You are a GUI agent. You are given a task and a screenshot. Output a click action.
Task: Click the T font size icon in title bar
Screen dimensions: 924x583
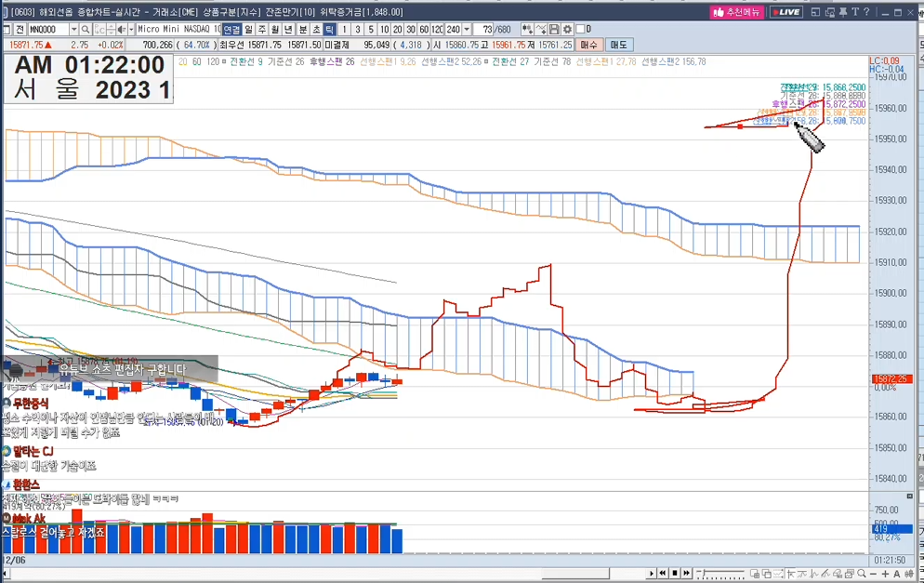coord(855,12)
